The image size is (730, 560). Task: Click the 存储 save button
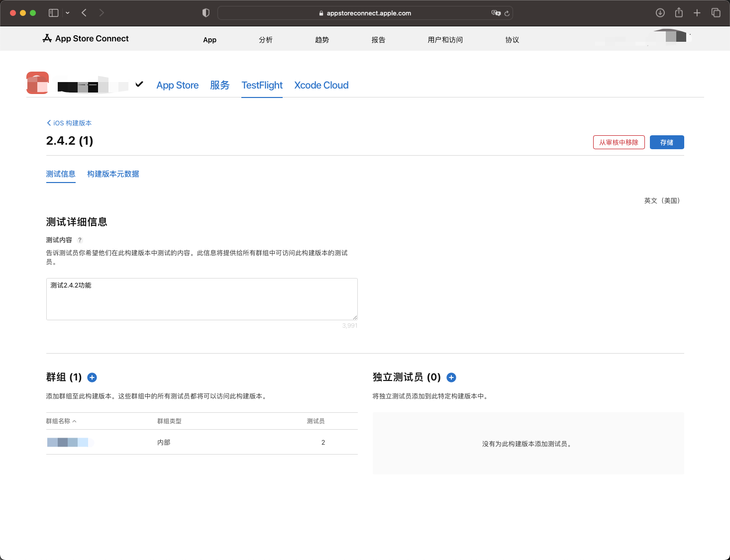(667, 142)
